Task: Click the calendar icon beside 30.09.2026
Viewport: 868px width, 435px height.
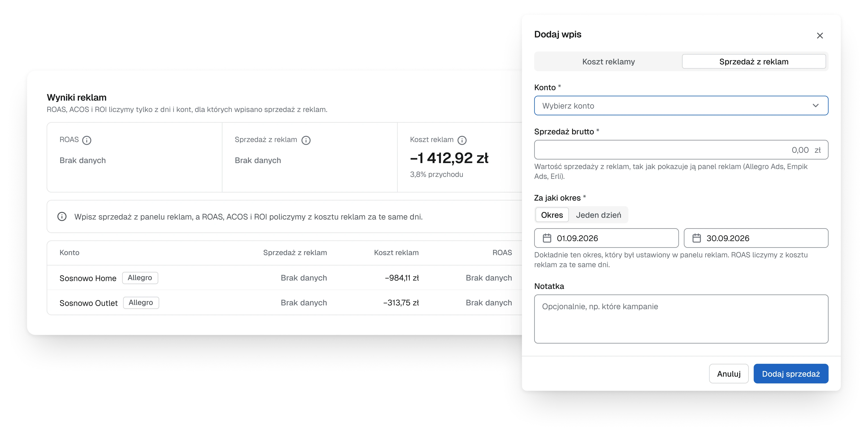Action: 696,238
